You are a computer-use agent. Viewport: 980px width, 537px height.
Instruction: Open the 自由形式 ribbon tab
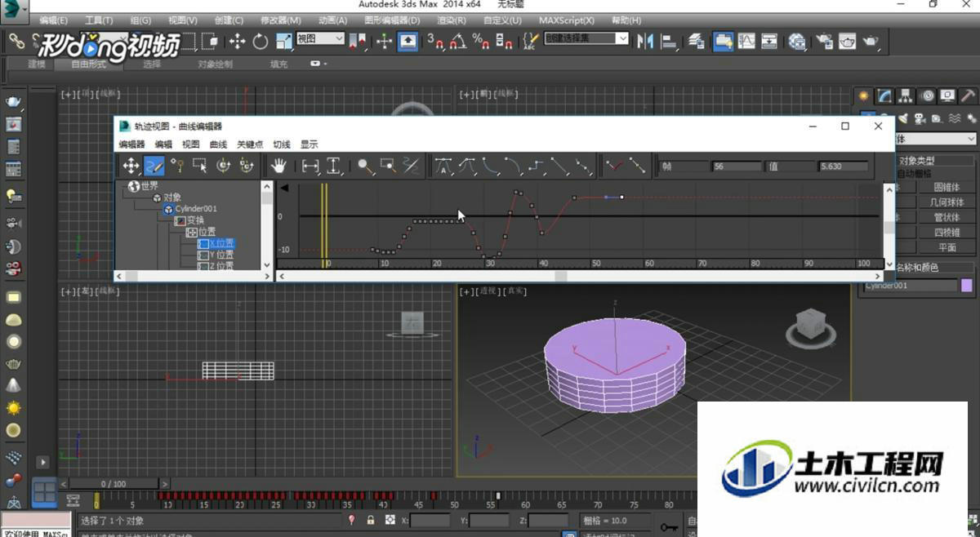(88, 64)
